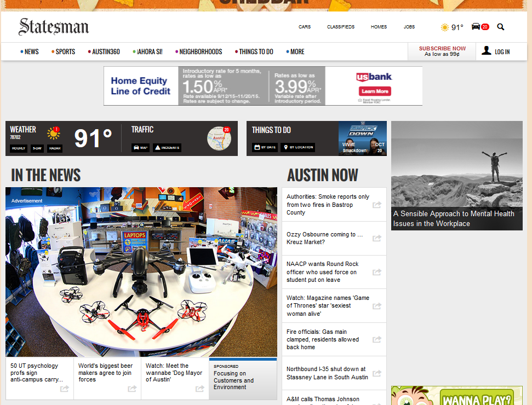Click Learn More on US Bank ad

tap(375, 91)
